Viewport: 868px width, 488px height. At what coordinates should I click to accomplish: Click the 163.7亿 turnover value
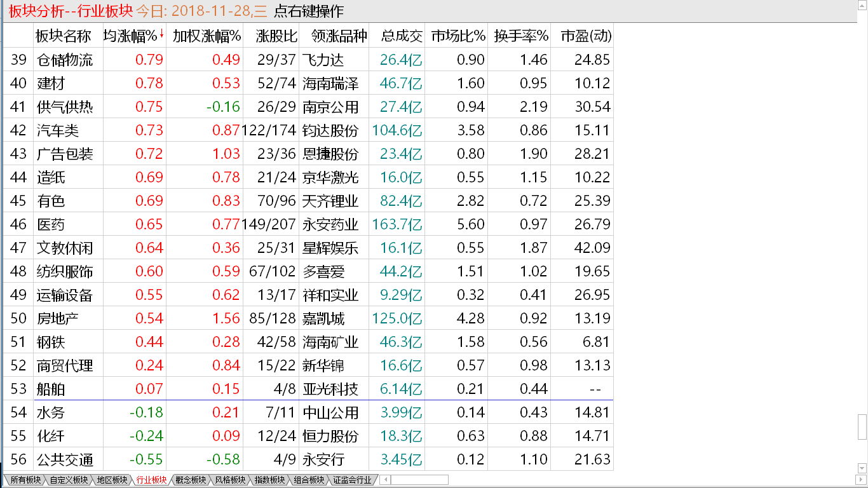coord(397,224)
